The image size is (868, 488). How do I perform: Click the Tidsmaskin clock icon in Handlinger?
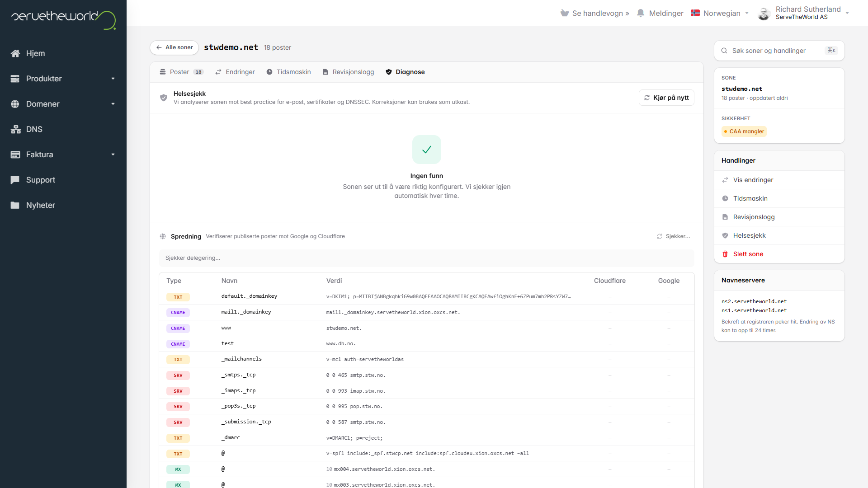click(725, 198)
